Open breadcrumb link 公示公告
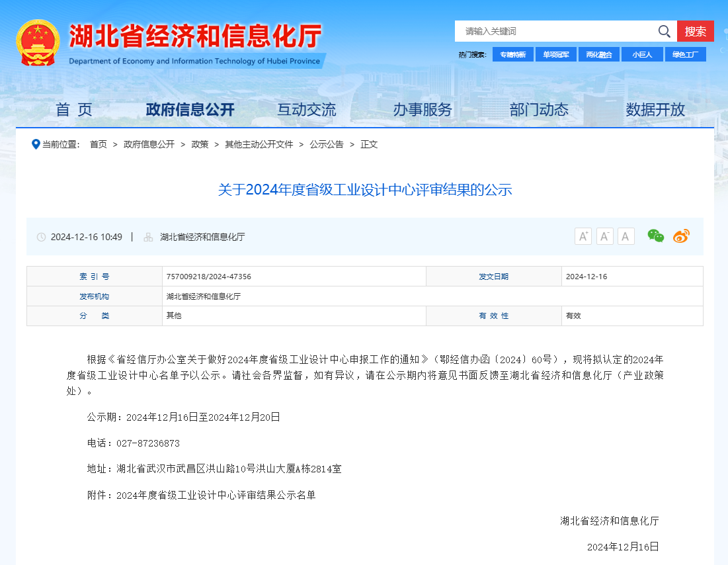Screen dimensions: 728x565 coord(326,144)
